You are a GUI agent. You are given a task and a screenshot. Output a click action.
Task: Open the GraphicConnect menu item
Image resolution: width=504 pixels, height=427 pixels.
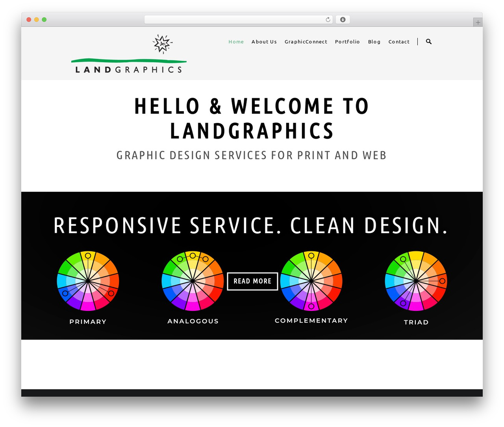pyautogui.click(x=306, y=42)
